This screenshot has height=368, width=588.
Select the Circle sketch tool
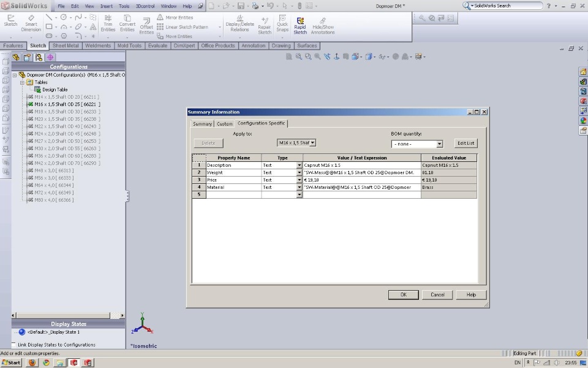click(x=64, y=17)
